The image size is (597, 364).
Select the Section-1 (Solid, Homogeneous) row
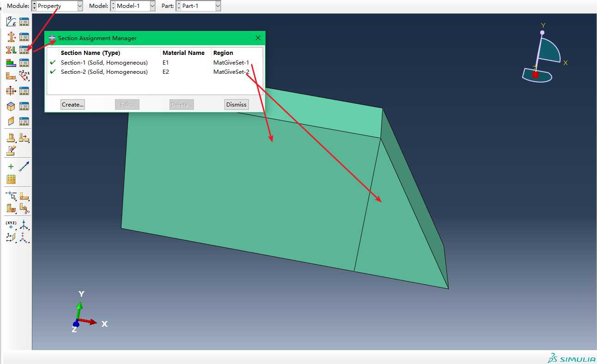[155, 63]
